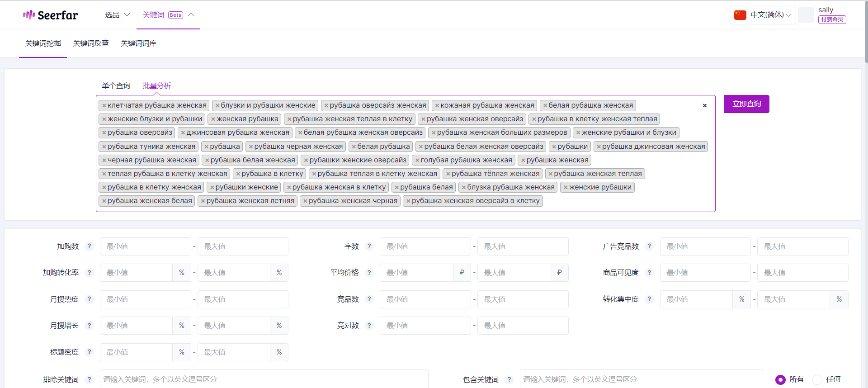Open help tooltip for 排除关键词
The height and width of the screenshot is (388, 868).
click(90, 380)
